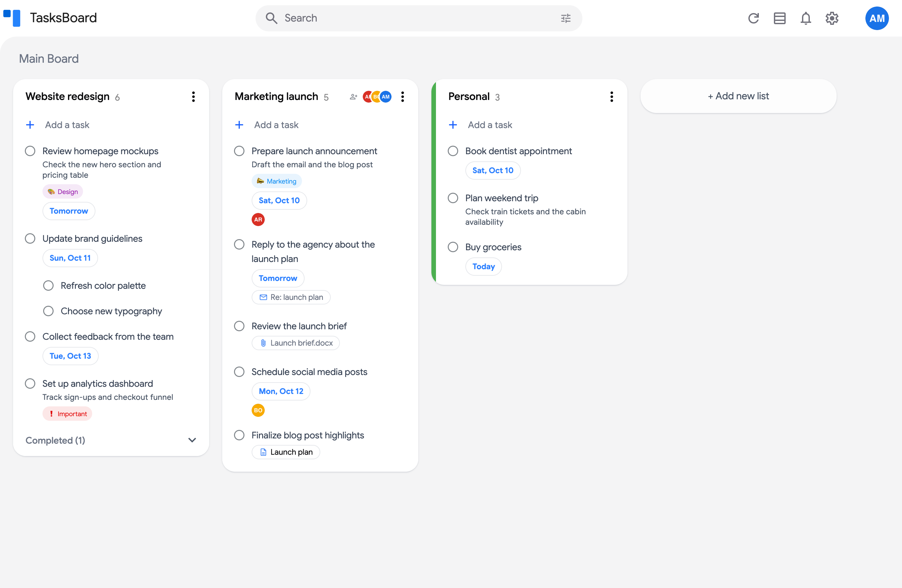Mark Book dentist appointment as complete
Screen dimensions: 902x588
pos(453,151)
